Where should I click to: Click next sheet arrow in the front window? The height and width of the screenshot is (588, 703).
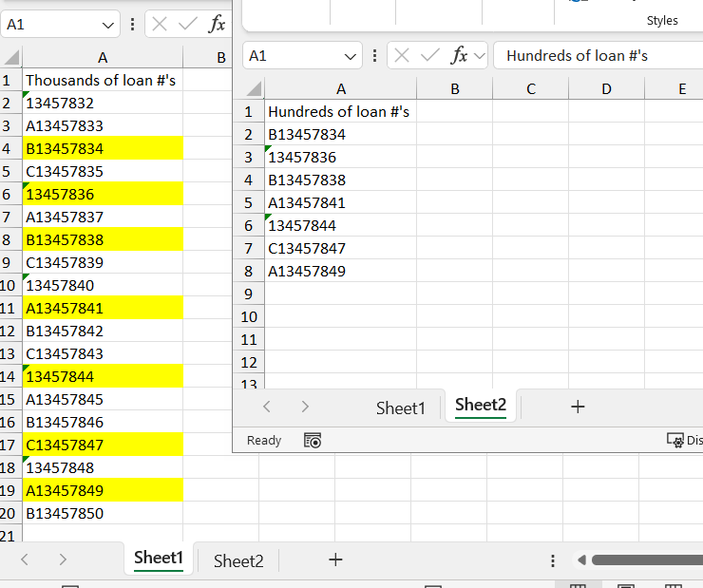point(305,407)
